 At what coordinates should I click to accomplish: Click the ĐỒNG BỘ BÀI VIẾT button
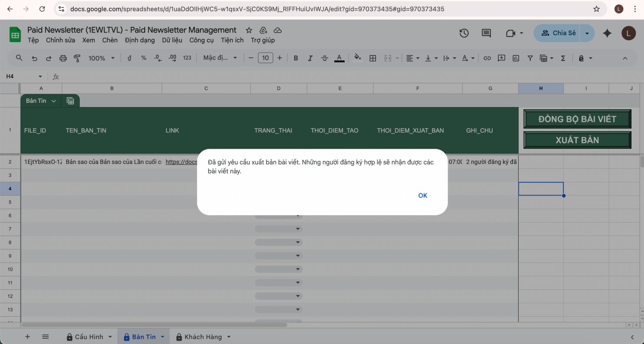pyautogui.click(x=577, y=119)
